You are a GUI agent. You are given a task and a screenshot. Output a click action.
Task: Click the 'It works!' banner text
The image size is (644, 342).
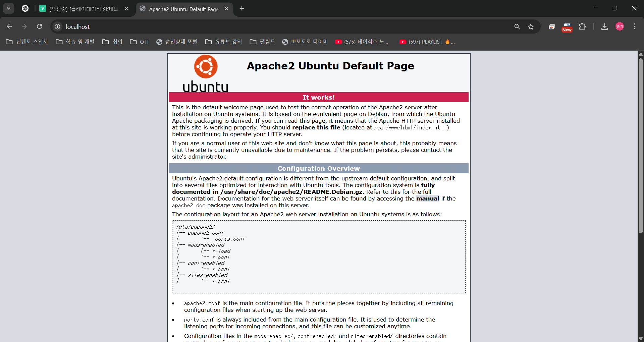pos(319,97)
